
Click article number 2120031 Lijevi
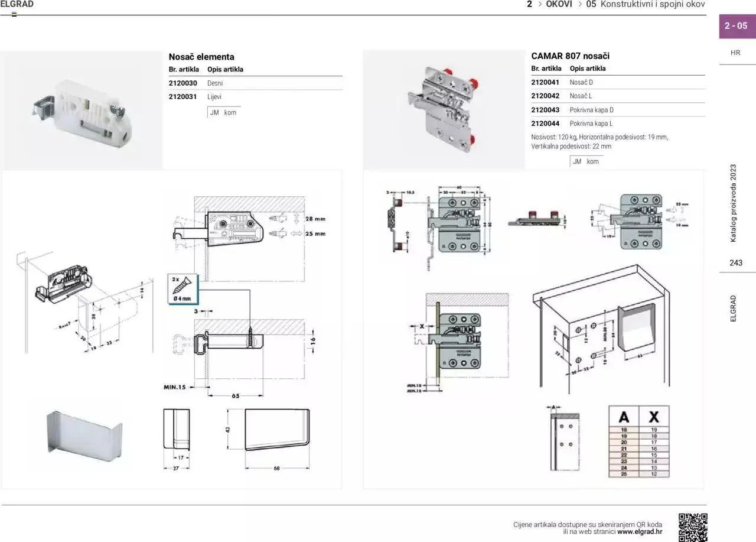pos(183,96)
